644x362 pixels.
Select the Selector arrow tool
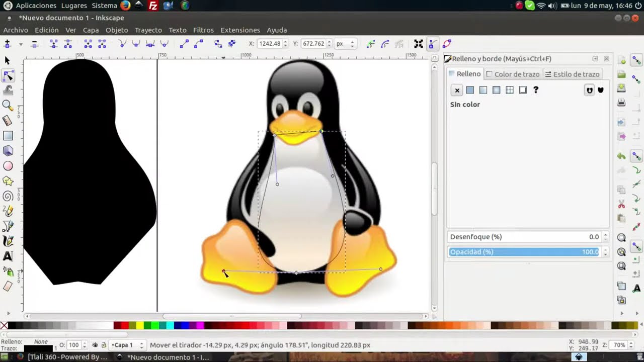click(8, 60)
